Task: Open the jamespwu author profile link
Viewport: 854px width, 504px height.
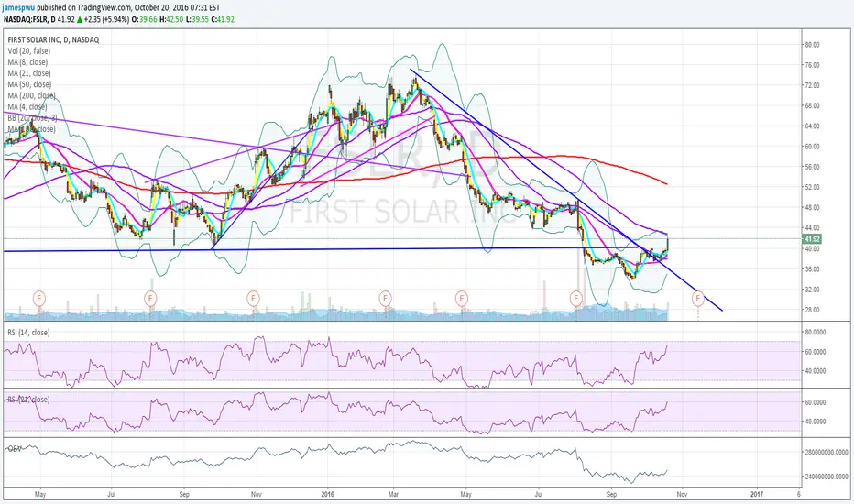Action: (x=18, y=8)
